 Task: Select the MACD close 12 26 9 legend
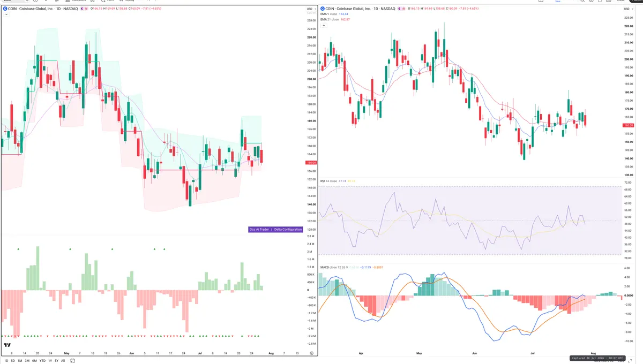[333, 267]
